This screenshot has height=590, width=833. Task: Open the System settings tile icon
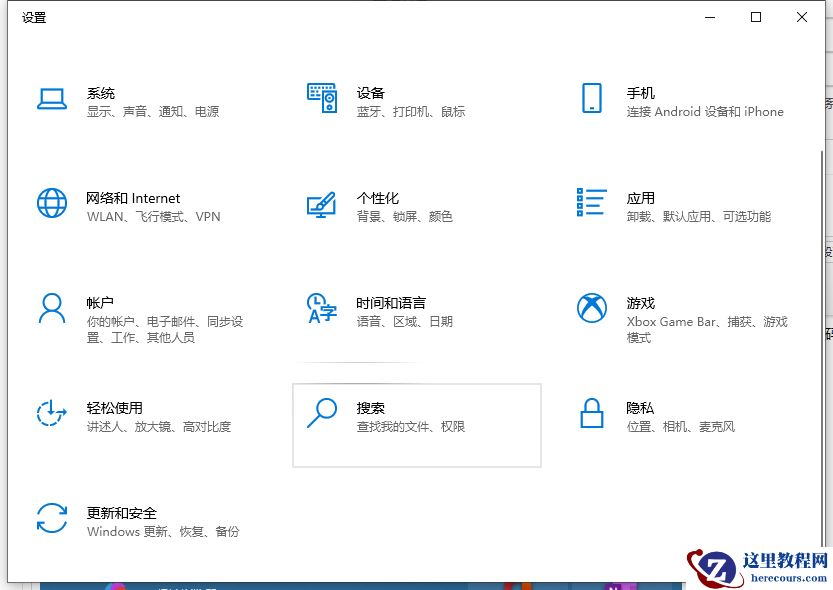(x=52, y=100)
